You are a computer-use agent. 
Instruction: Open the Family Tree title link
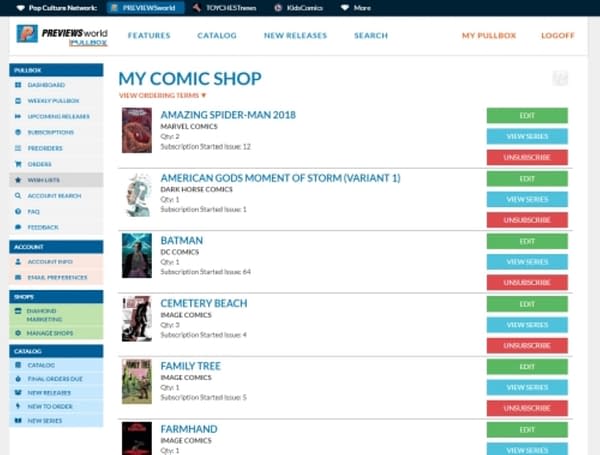[x=191, y=366]
